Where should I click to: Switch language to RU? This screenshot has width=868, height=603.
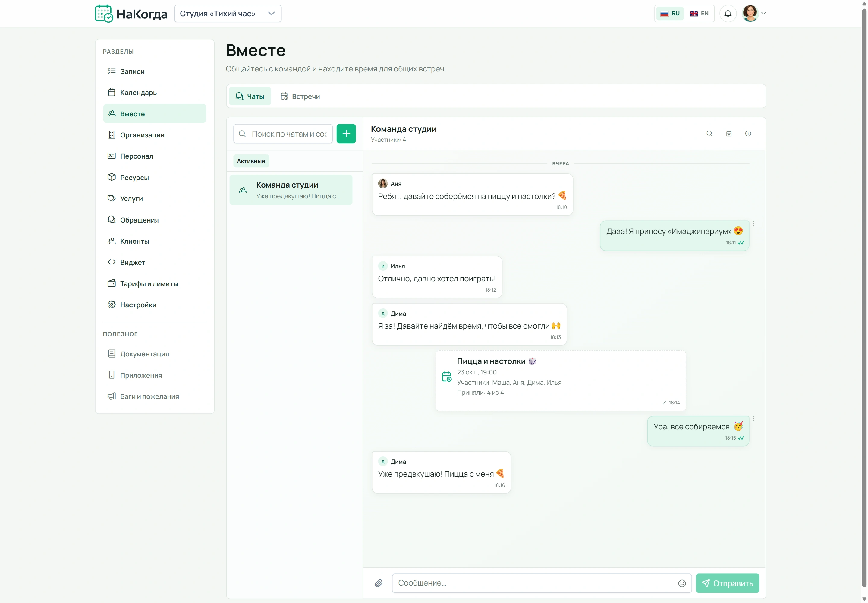pyautogui.click(x=669, y=14)
